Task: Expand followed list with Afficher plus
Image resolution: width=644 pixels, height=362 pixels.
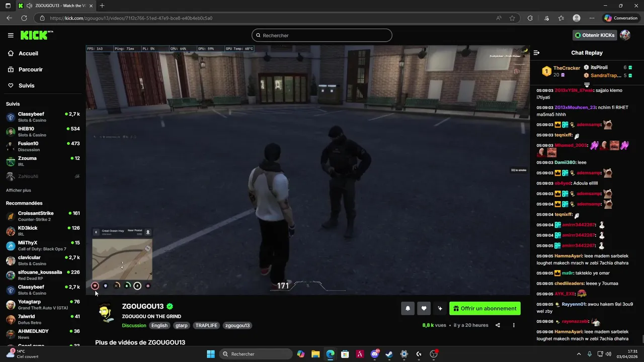Action: (18, 191)
